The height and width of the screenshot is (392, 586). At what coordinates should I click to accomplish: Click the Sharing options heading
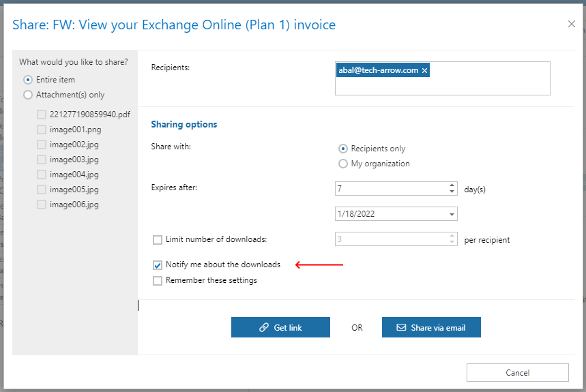184,124
